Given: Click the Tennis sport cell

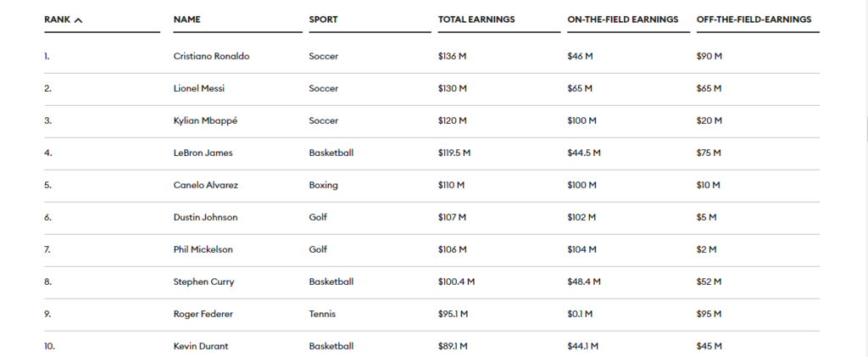Looking at the screenshot, I should pos(322,314).
